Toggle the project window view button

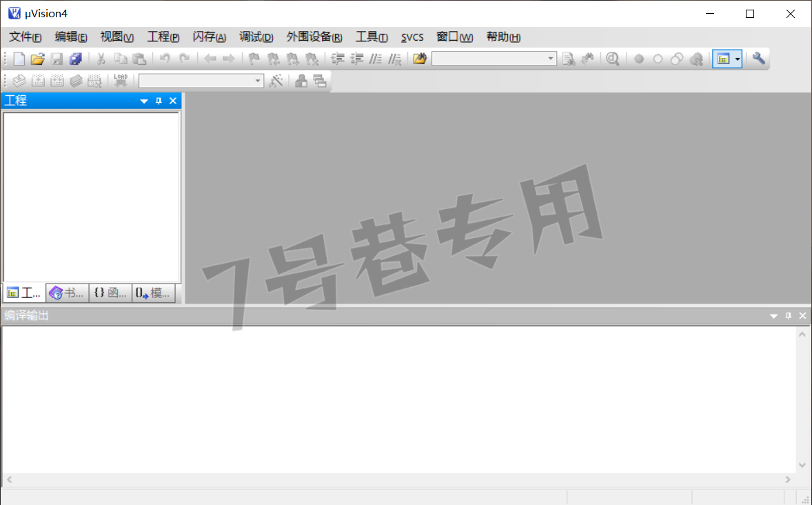point(723,59)
